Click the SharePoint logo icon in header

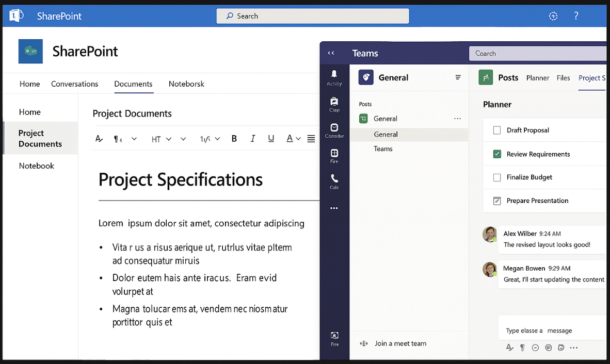(17, 15)
